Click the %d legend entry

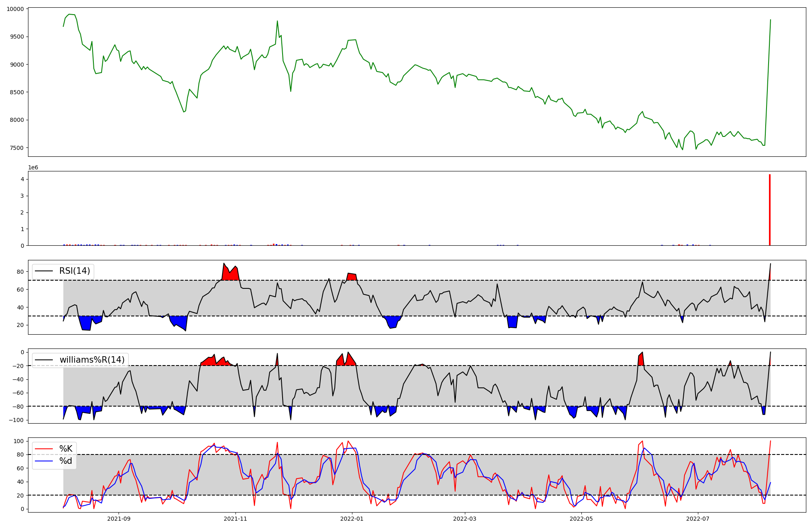66,461
